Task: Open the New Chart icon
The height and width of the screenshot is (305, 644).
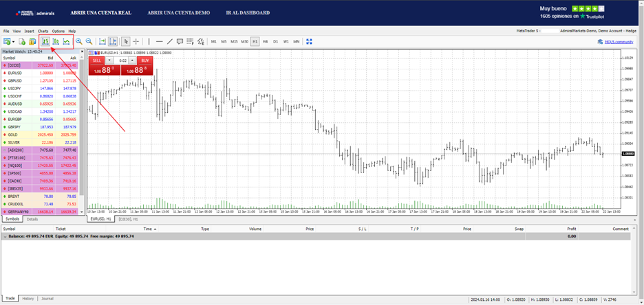Action: 7,41
